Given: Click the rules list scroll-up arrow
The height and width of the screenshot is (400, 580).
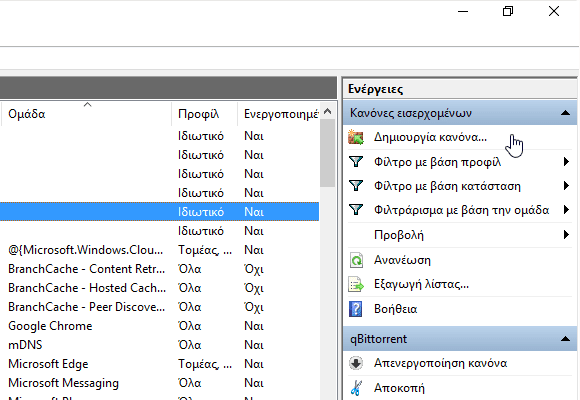Looking at the screenshot, I should [327, 111].
